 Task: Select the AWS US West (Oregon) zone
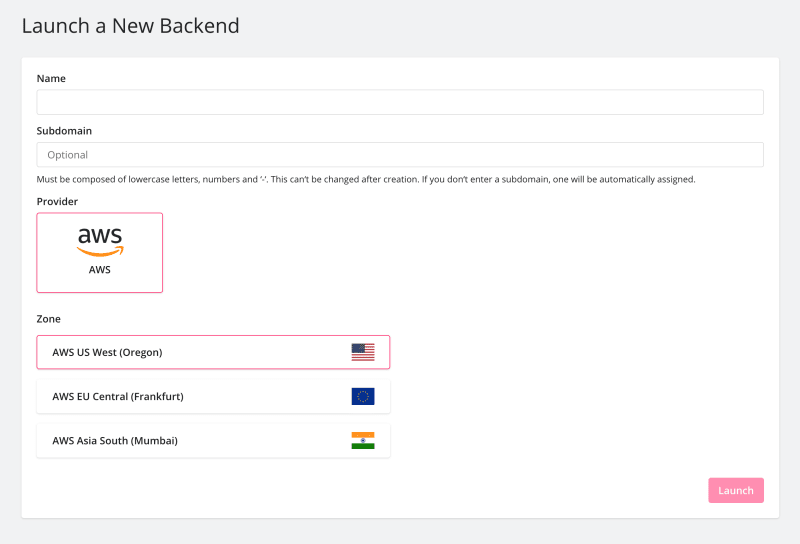coord(213,352)
